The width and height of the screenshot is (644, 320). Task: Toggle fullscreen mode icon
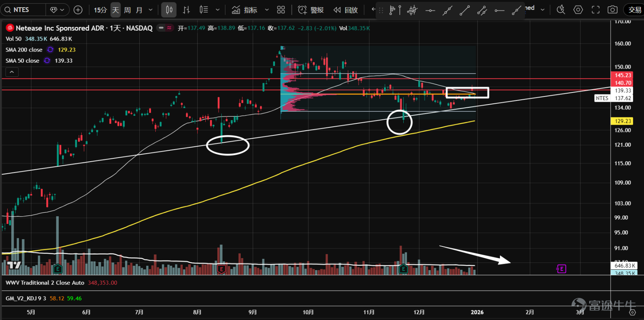595,10
